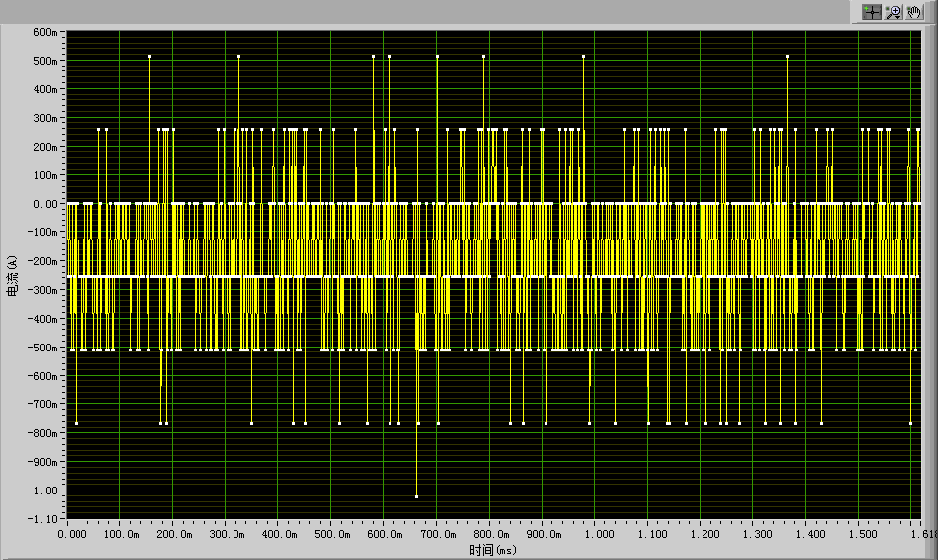Click the 500m Y-axis tick label
Screen dimensions: 938x560
(x=45, y=61)
